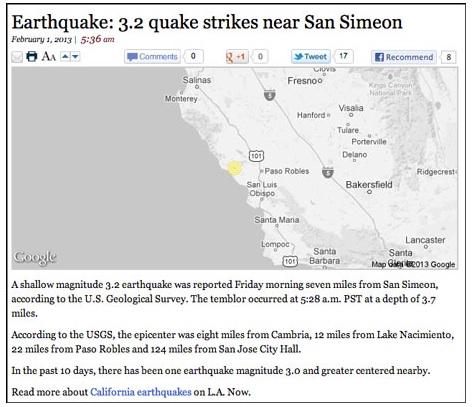Click the printer icon
Screen dimensions: 472x407
coord(32,56)
